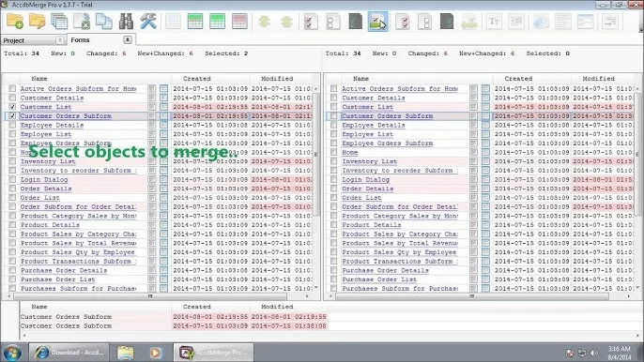The width and height of the screenshot is (644, 362).
Task: Select first Customer Orders Subform row in bottom details pane
Action: [x=174, y=316]
